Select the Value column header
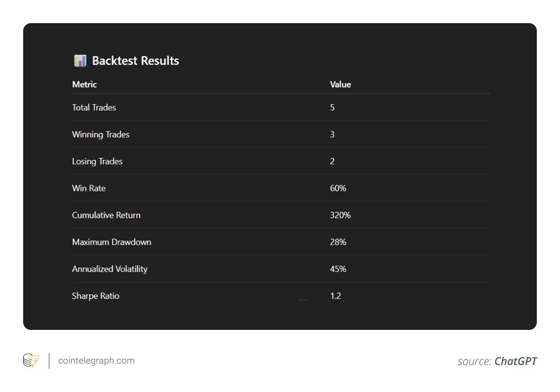 pyautogui.click(x=340, y=84)
